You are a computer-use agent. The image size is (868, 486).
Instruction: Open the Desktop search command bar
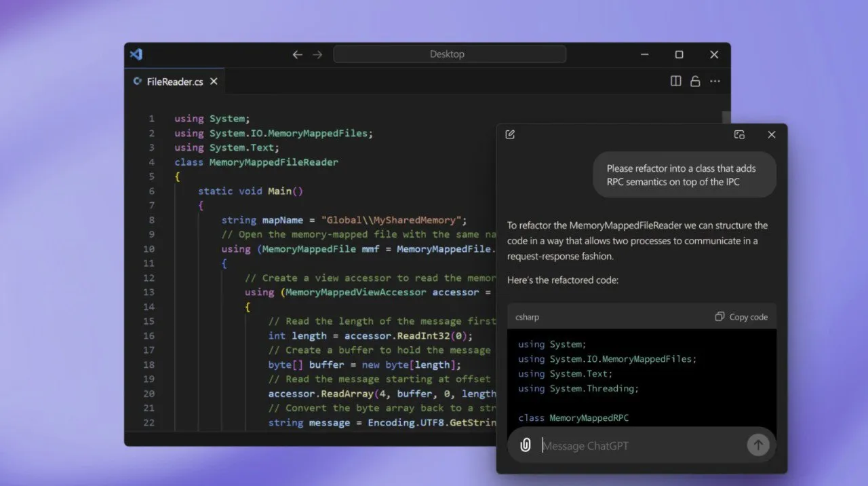click(450, 54)
